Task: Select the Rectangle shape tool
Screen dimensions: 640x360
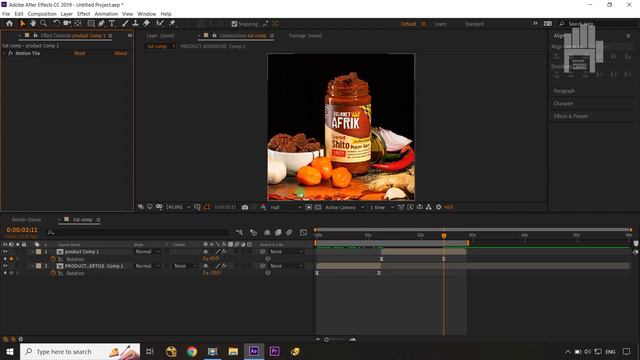Action: 91,24
